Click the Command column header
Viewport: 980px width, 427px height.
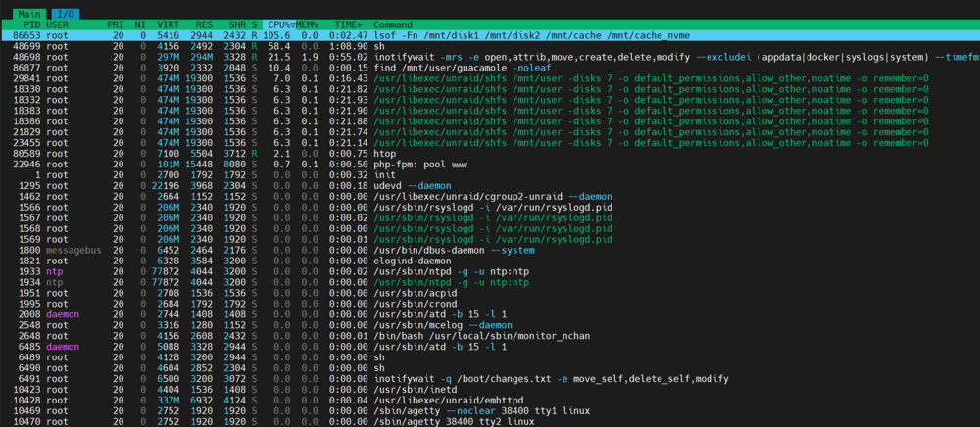(393, 24)
